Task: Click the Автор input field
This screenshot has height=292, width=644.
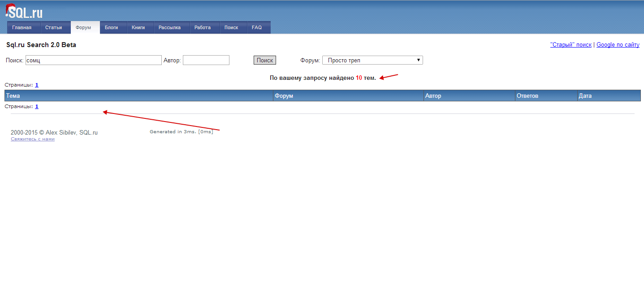Action: tap(206, 60)
